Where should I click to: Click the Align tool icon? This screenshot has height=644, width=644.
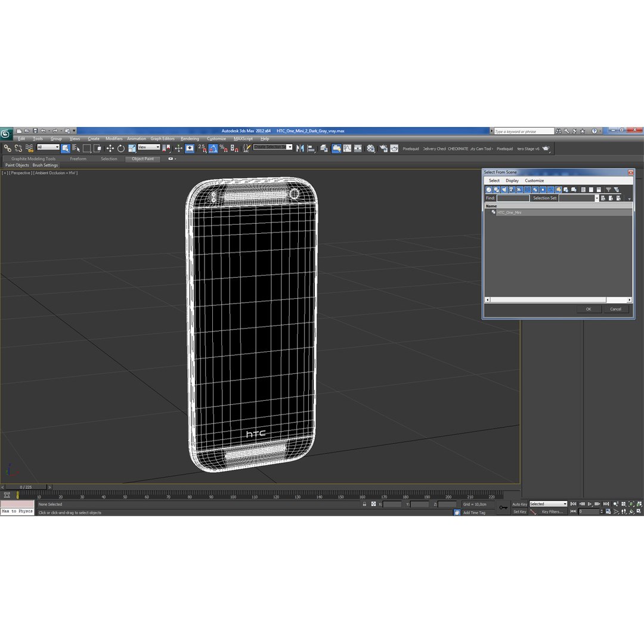click(x=311, y=148)
